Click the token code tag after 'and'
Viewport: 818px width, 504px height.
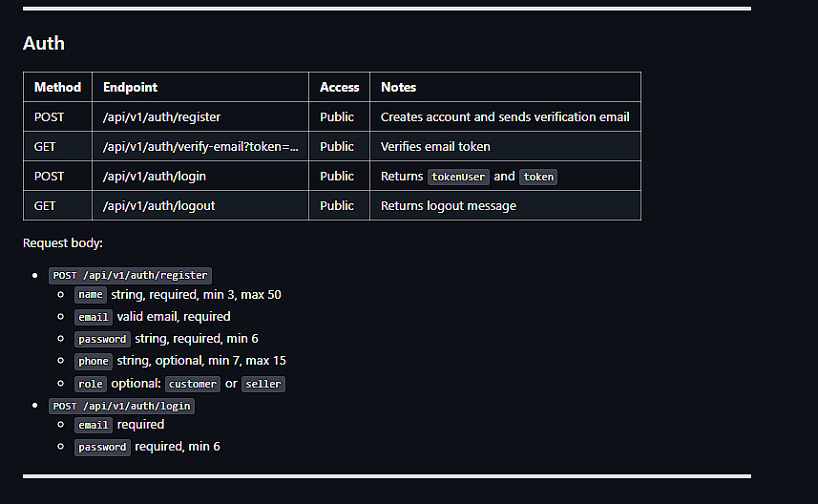(538, 177)
